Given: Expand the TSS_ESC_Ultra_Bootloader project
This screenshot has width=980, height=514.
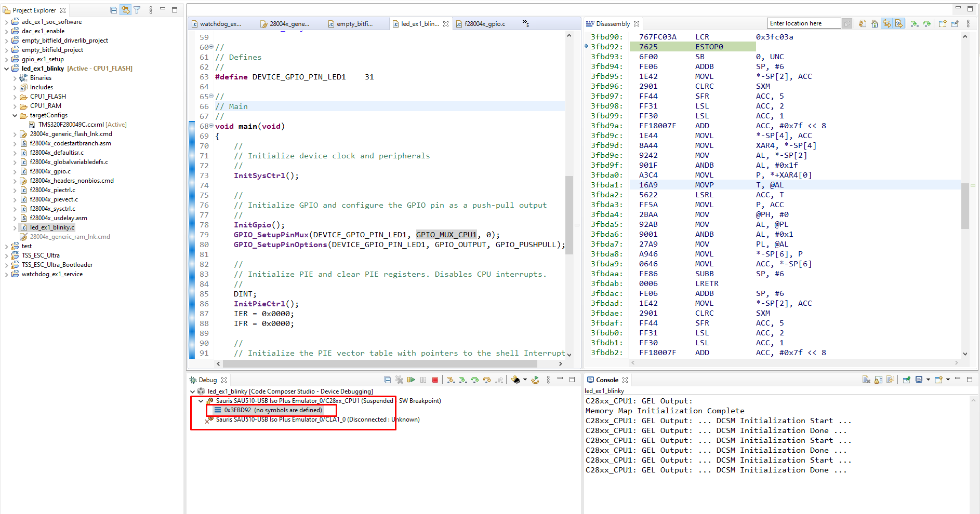Looking at the screenshot, I should pos(6,265).
